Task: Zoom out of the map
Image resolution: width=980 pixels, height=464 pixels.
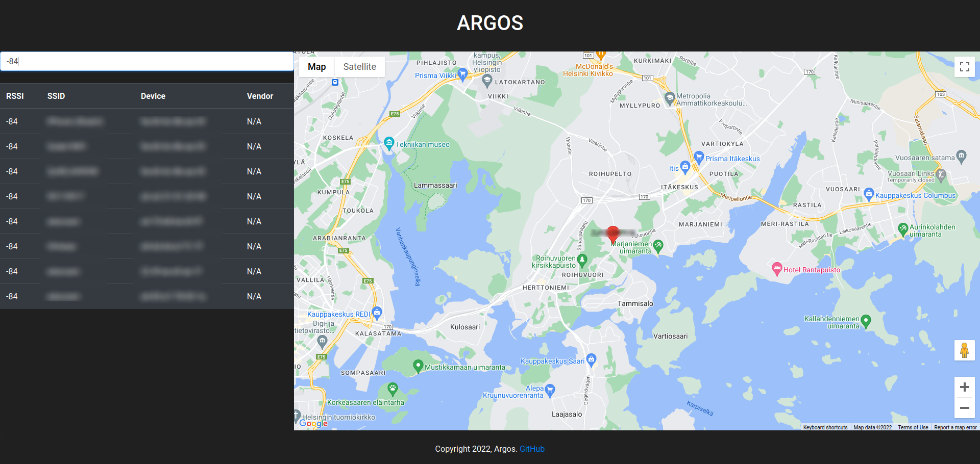Action: coord(964,408)
